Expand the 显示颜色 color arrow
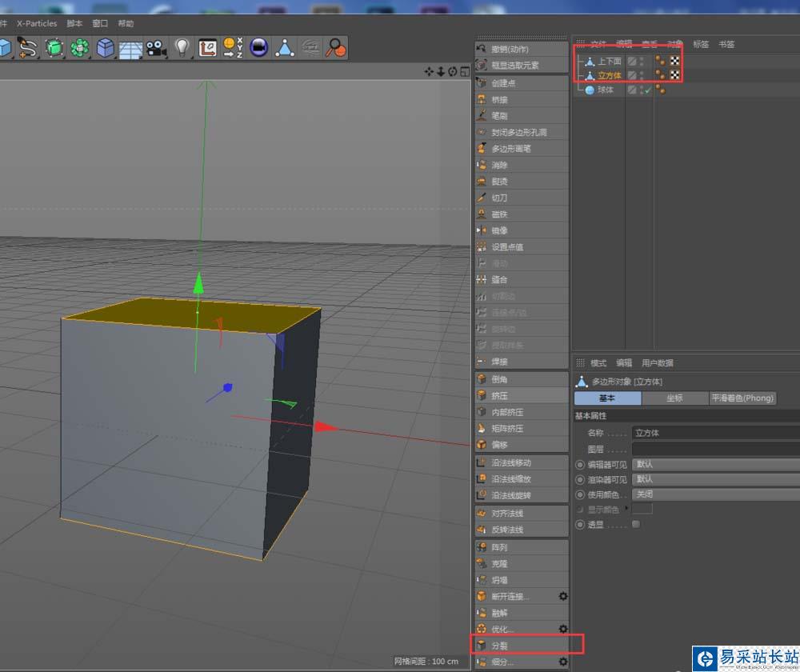Image resolution: width=800 pixels, height=672 pixels. tap(626, 508)
